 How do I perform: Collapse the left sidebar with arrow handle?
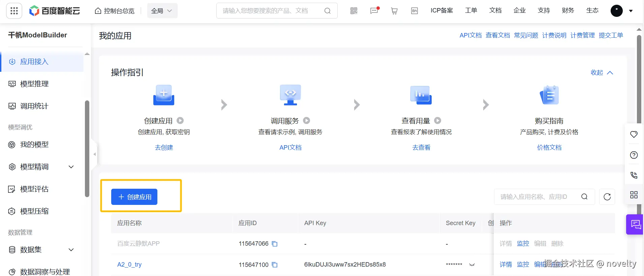95,154
